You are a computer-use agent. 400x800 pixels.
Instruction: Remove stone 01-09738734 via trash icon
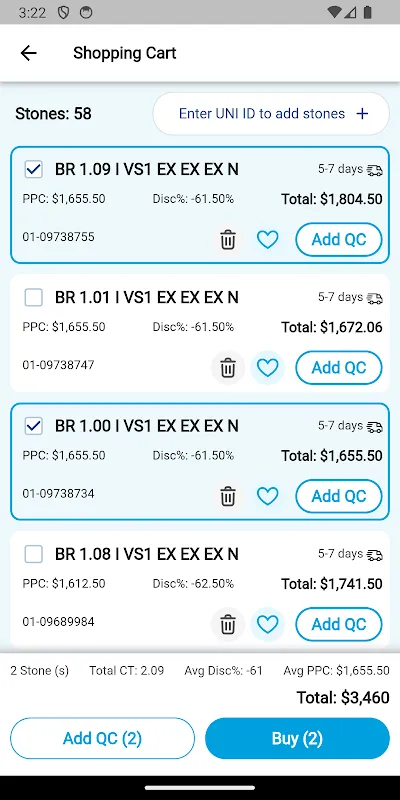click(x=228, y=496)
